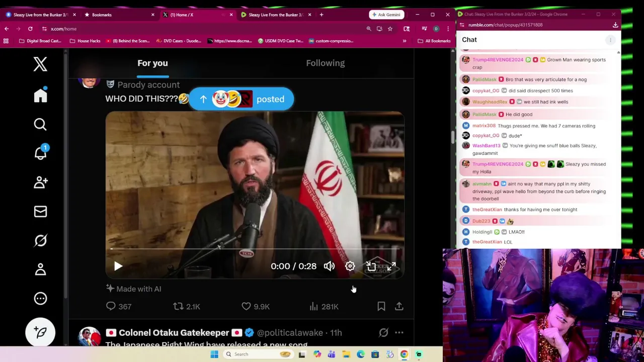
Task: Open the chat options three-dot menu
Action: coord(610,40)
